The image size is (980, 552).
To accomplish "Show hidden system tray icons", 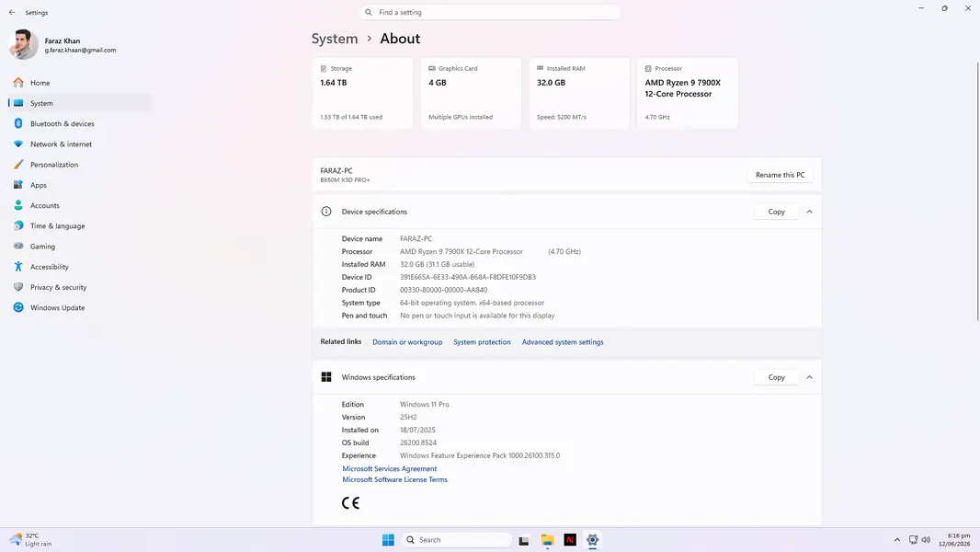I will point(897,540).
